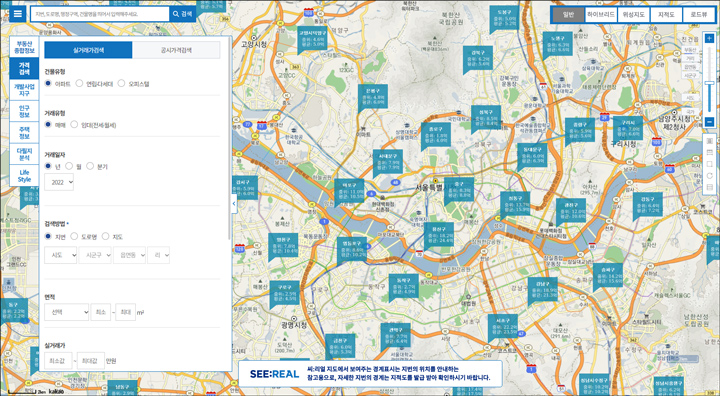This screenshot has width=720, height=396.
Task: Select the 도로명 search method radio
Action: (x=74, y=236)
